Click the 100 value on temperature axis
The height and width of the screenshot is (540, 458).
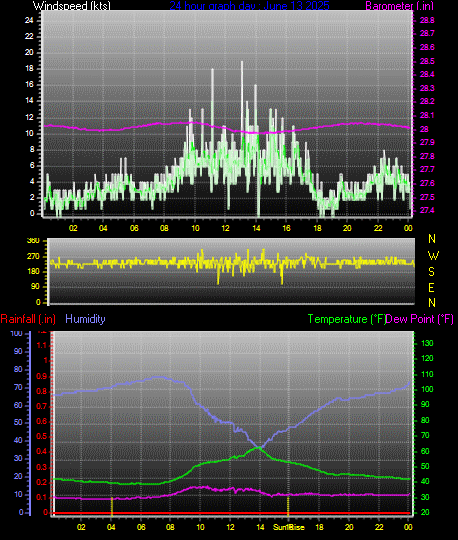427,390
